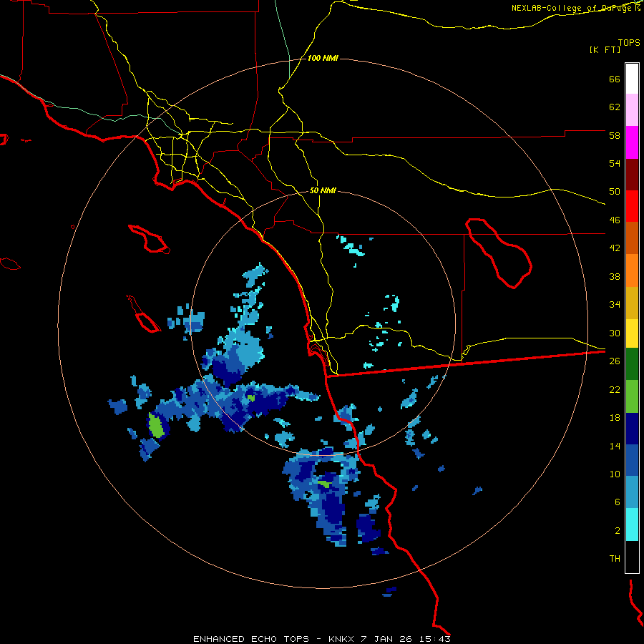Screen dimensions: 644x644
Task: Select the bright red legend swatch
Action: click(x=632, y=206)
